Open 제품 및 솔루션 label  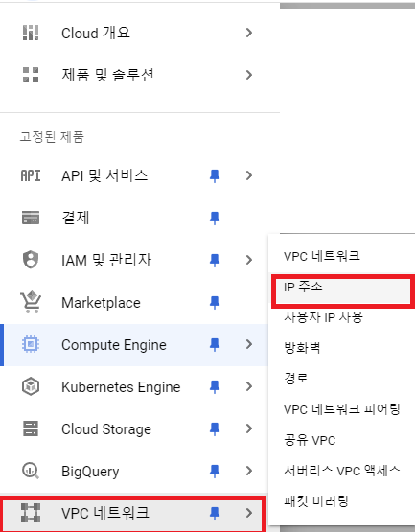(107, 75)
